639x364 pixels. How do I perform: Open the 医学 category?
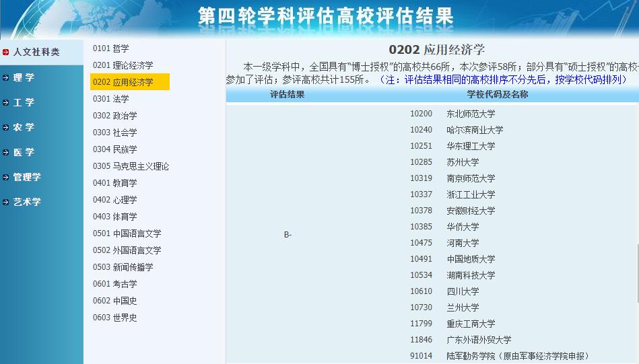24,152
